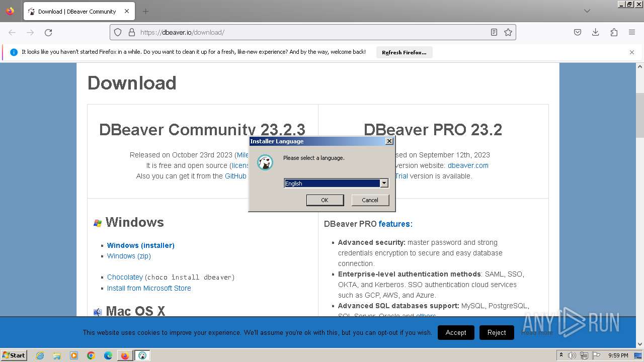Confirm installer language with OK
The height and width of the screenshot is (362, 644).
pos(325,200)
